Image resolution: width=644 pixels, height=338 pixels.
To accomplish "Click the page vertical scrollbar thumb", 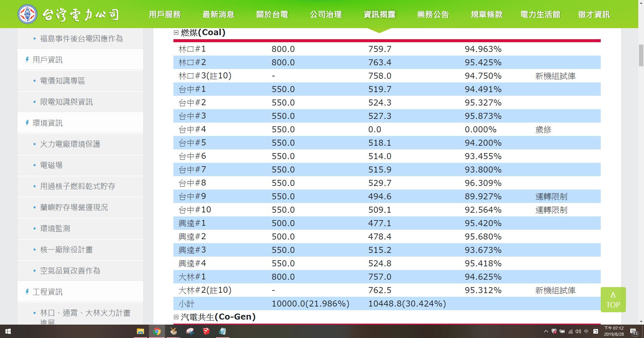I will (641, 55).
